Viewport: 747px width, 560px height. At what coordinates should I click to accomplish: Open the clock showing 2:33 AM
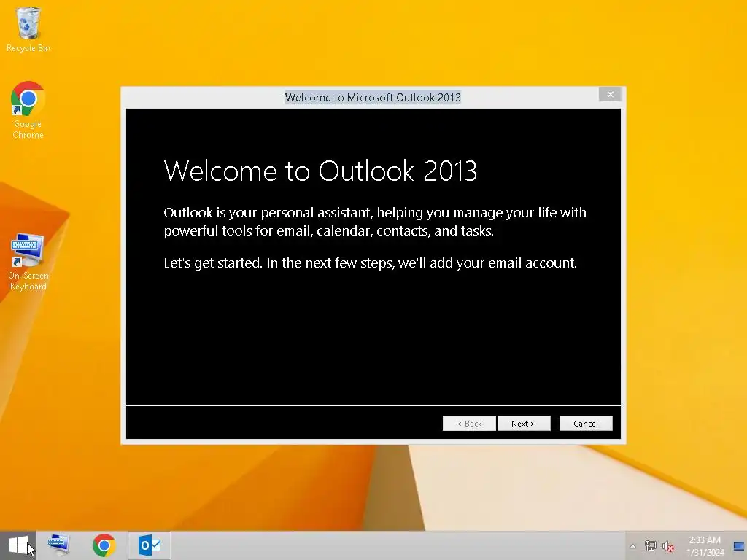point(705,545)
